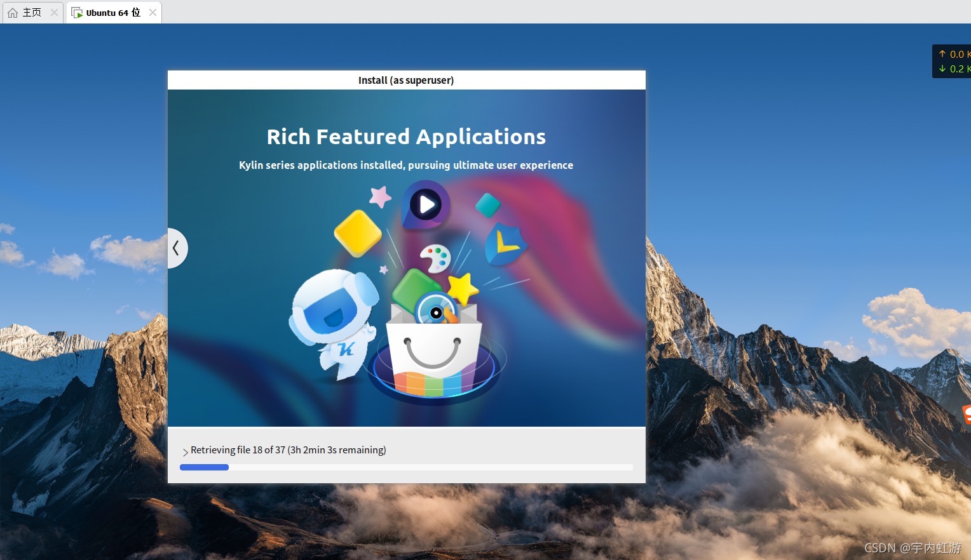Click the yellow star in the slide
Image resolution: width=971 pixels, height=560 pixels.
463,288
